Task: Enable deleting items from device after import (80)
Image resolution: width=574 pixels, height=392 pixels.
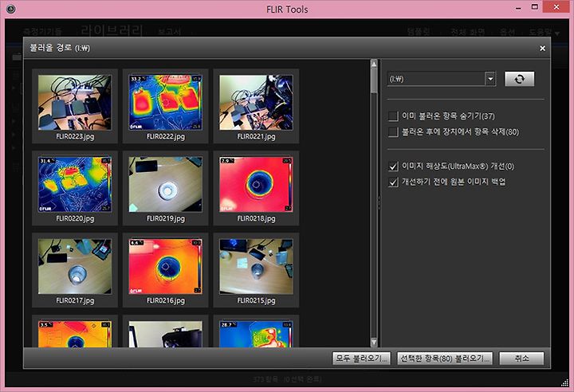Action: (x=393, y=132)
